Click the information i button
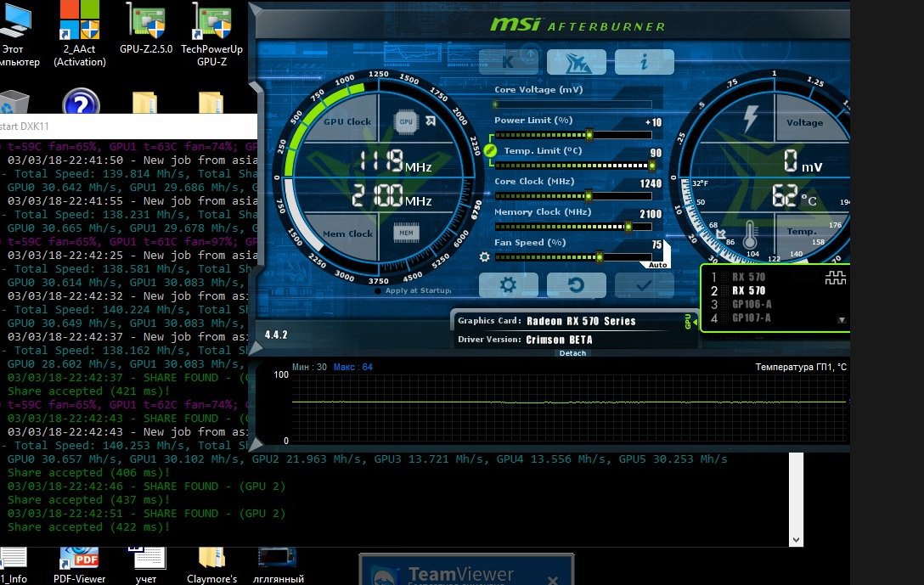 click(x=644, y=62)
